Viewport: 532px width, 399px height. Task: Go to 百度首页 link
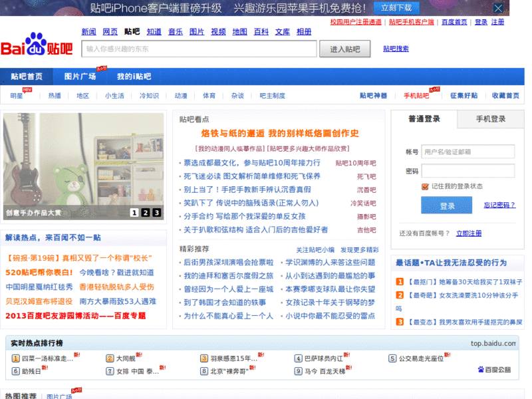[x=454, y=22]
